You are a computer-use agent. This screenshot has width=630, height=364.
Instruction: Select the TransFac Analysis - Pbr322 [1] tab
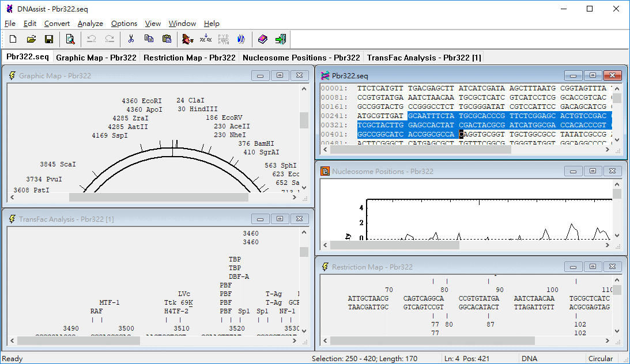tap(424, 58)
